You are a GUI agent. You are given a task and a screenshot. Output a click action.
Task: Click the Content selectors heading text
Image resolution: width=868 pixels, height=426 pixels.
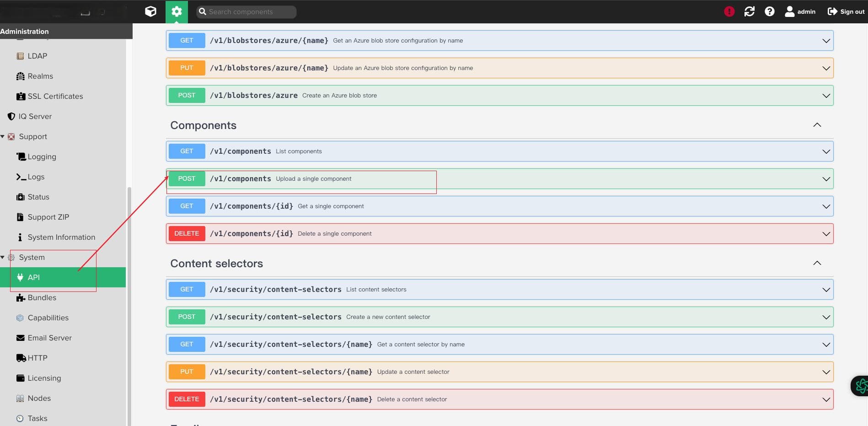pyautogui.click(x=216, y=263)
